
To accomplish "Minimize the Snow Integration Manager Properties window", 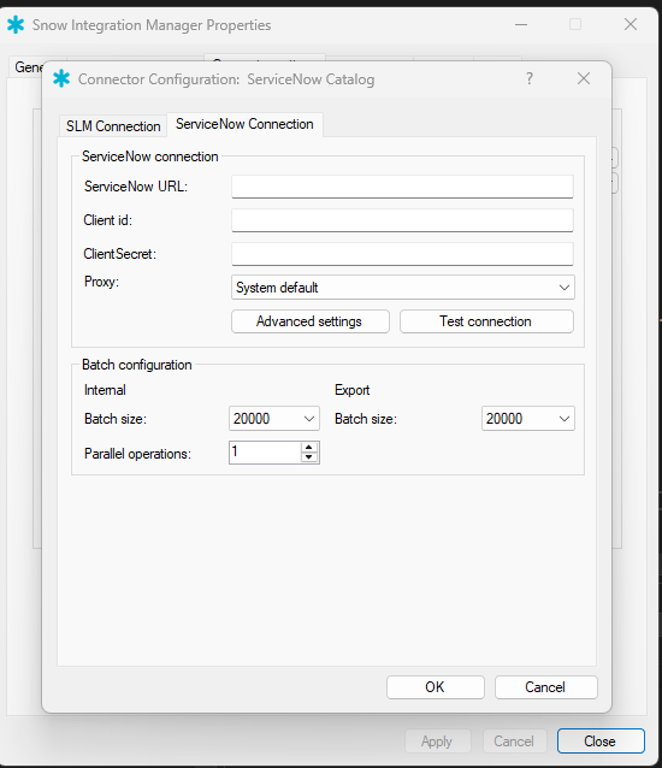I will point(521,24).
